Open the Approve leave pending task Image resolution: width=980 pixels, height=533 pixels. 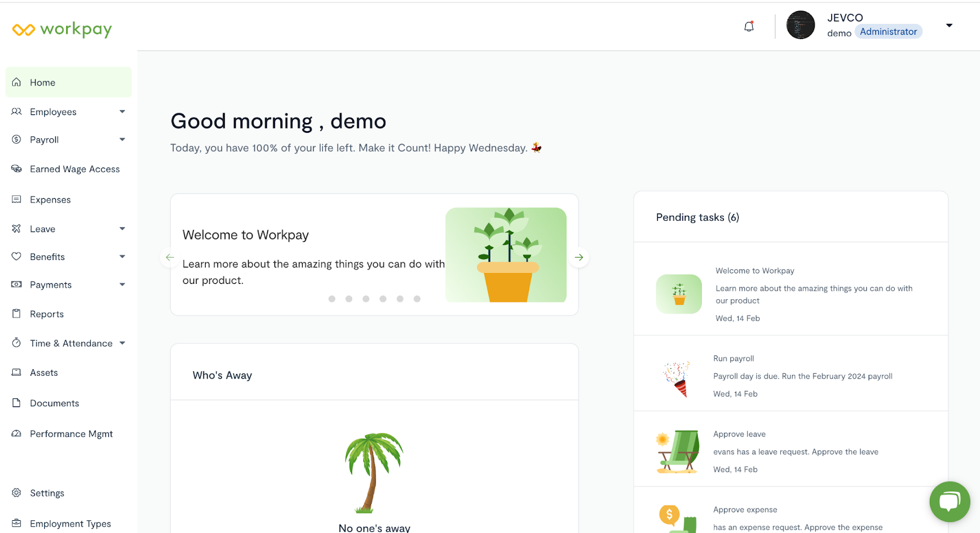pyautogui.click(x=791, y=449)
